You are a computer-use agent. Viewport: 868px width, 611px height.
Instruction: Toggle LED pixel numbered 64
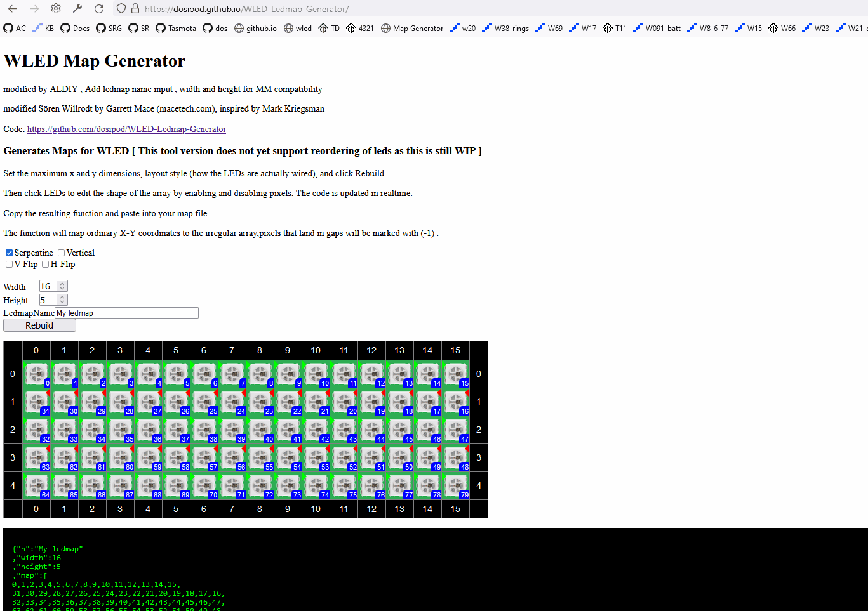tap(37, 485)
